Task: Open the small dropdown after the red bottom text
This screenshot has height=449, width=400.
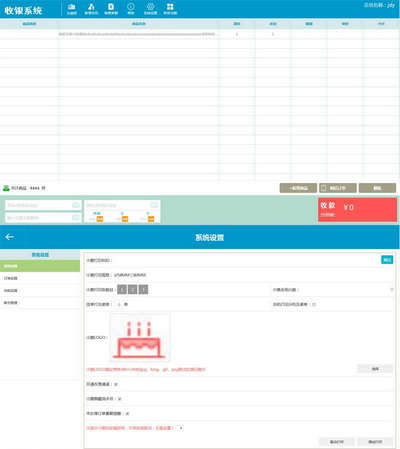Action: (x=180, y=428)
